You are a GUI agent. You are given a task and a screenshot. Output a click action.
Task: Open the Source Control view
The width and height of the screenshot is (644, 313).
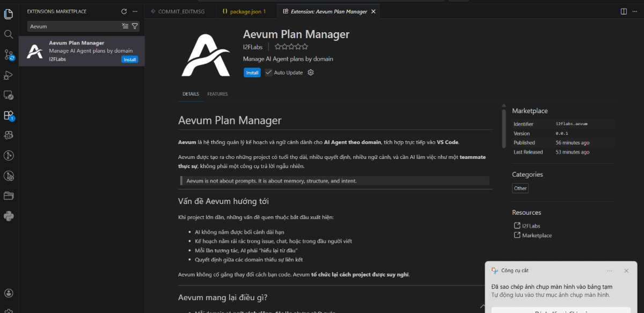(8, 54)
